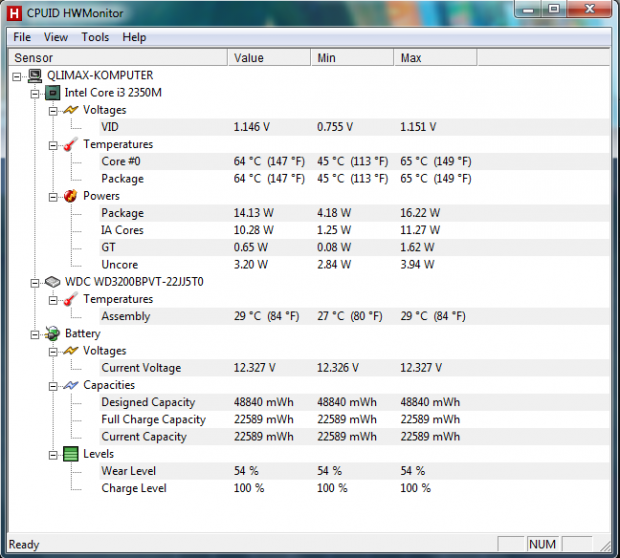Collapse the Powers group
This screenshot has height=558, width=620.
(53, 197)
